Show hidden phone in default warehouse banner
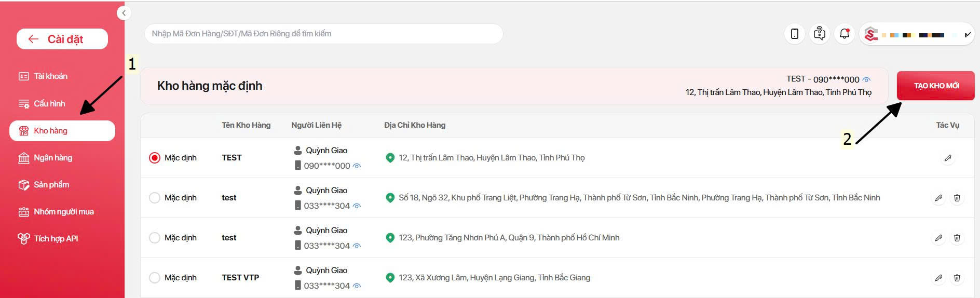 pos(866,80)
